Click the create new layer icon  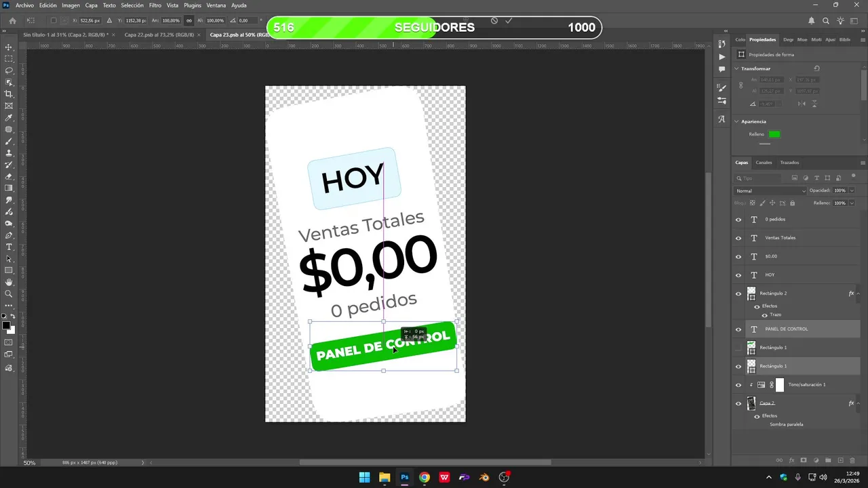coord(840,460)
